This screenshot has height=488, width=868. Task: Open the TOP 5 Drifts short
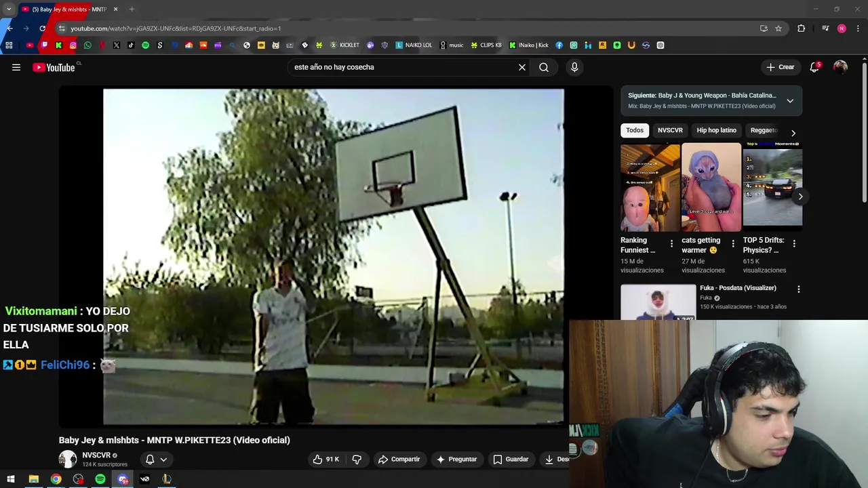click(772, 187)
